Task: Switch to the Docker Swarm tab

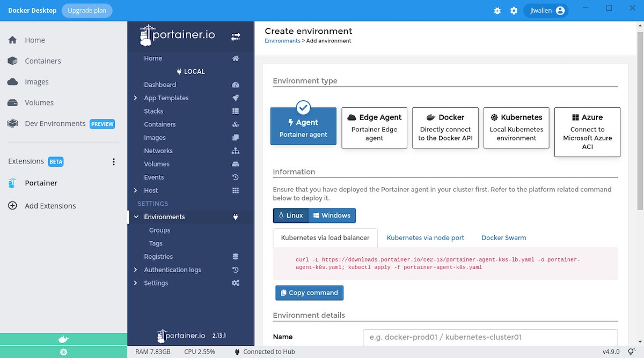Action: click(x=503, y=237)
